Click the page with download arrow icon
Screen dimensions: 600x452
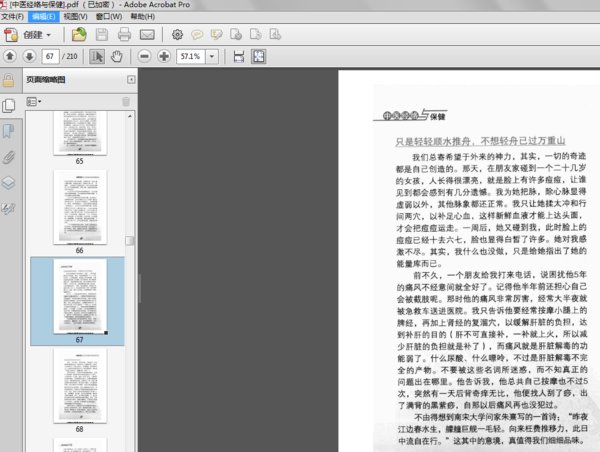[275, 34]
